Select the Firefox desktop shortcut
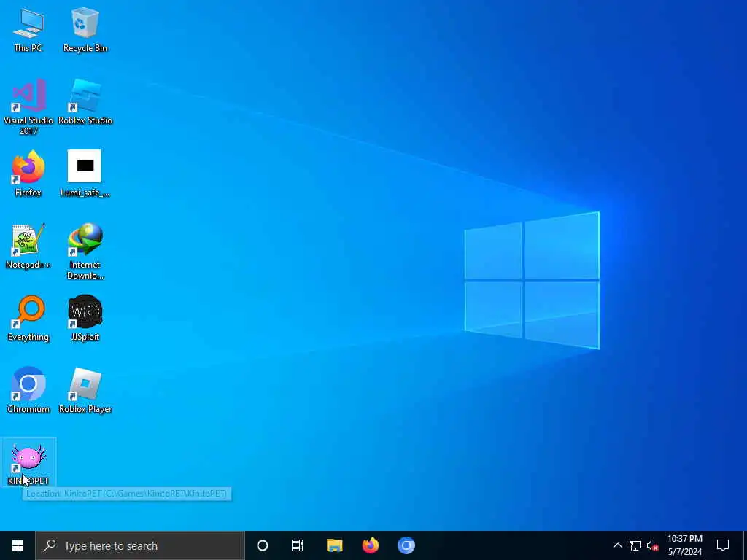The image size is (747, 560). 28,174
